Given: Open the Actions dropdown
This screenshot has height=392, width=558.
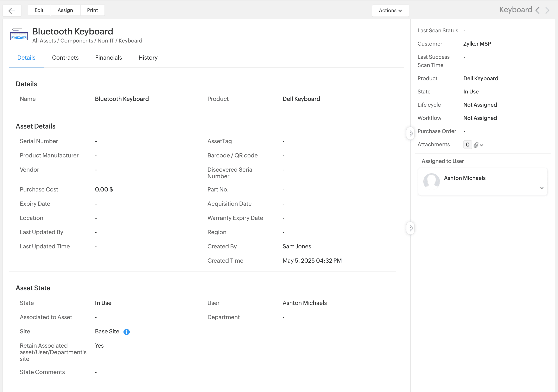Looking at the screenshot, I should point(390,11).
